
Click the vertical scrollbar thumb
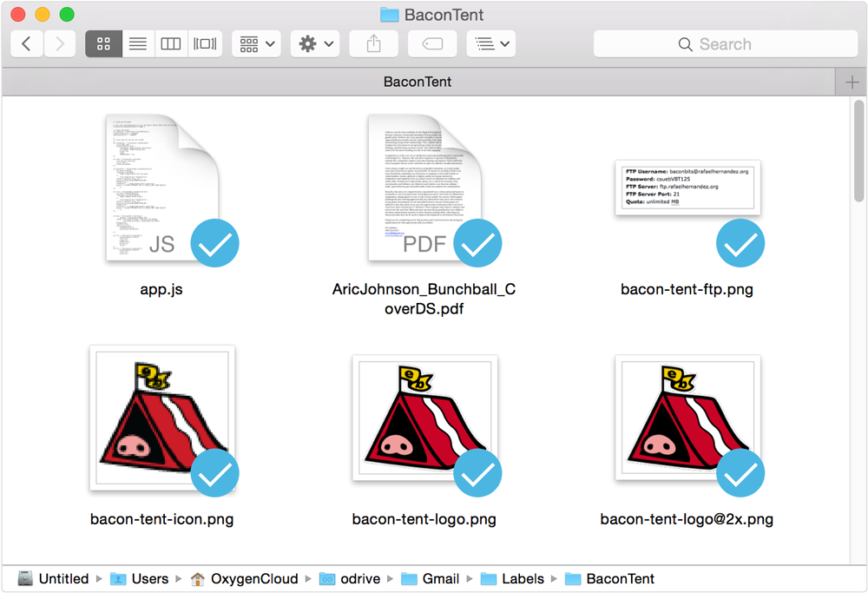[858, 150]
